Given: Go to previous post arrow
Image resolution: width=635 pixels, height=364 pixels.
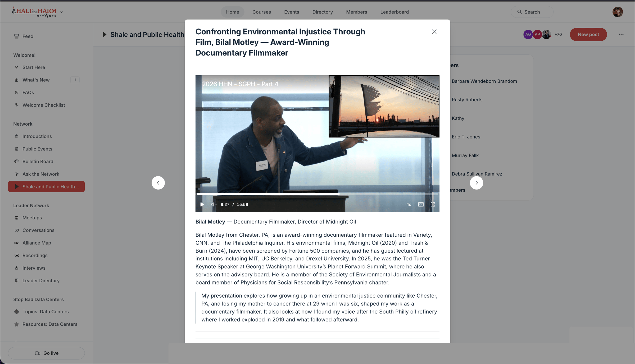Looking at the screenshot, I should [158, 183].
